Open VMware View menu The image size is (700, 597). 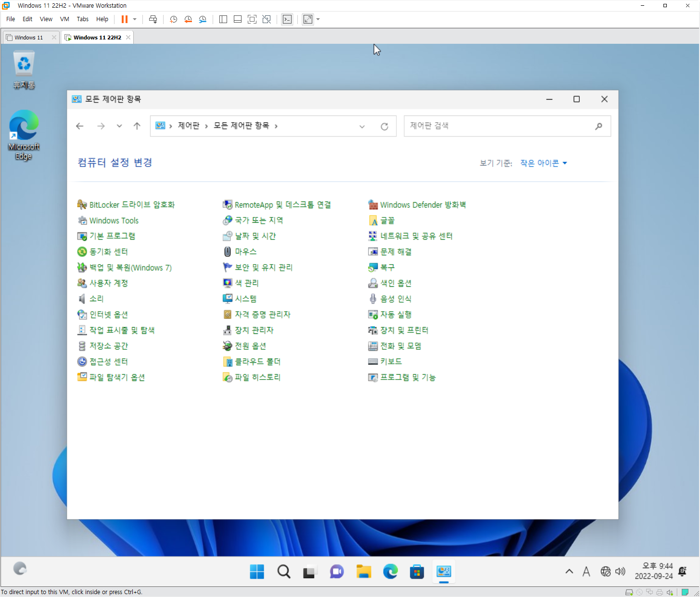(x=46, y=19)
